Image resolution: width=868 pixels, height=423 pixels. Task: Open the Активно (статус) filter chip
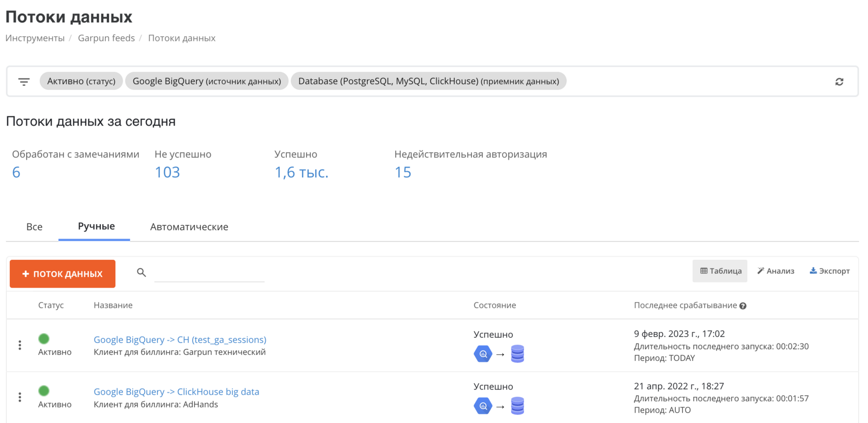81,81
